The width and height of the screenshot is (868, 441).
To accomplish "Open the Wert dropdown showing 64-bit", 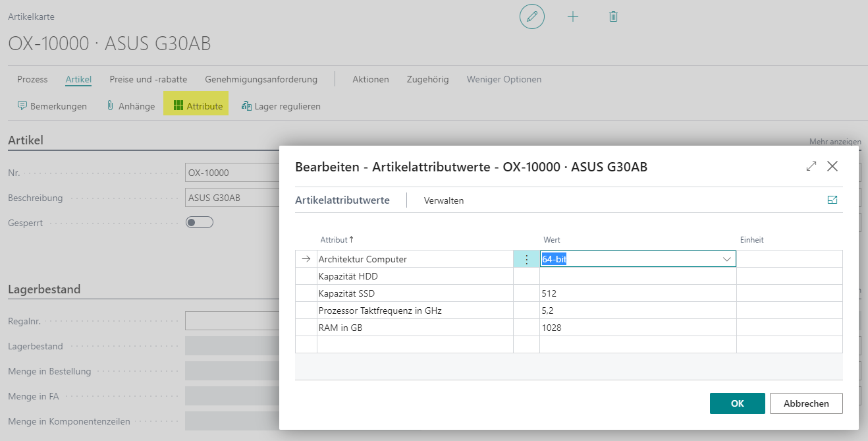I will click(x=727, y=259).
